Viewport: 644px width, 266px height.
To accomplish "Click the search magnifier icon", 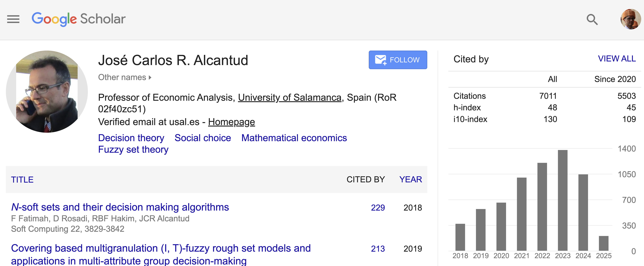I will [592, 19].
